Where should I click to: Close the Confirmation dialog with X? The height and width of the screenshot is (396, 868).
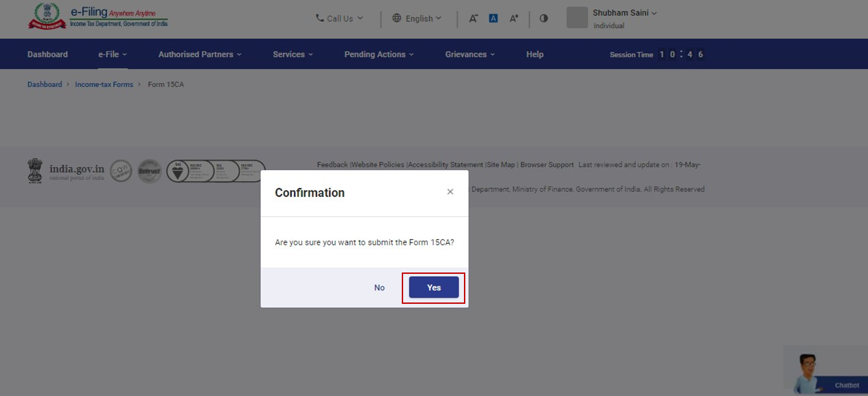click(450, 192)
